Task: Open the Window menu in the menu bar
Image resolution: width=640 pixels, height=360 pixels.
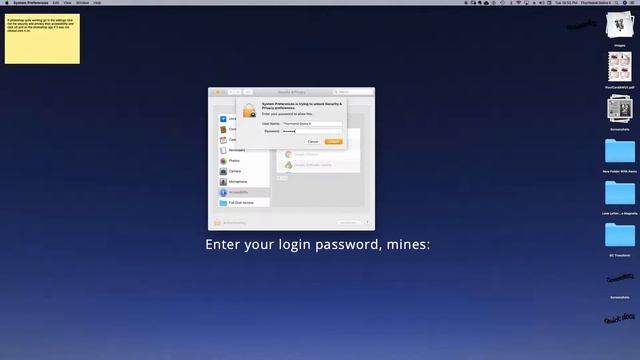Action: pos(82,3)
